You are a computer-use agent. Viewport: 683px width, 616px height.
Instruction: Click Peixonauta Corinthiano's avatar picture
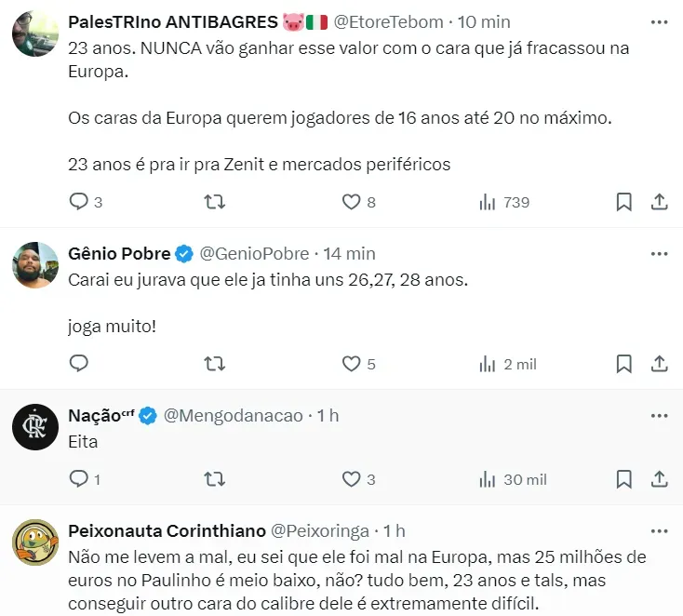click(35, 543)
